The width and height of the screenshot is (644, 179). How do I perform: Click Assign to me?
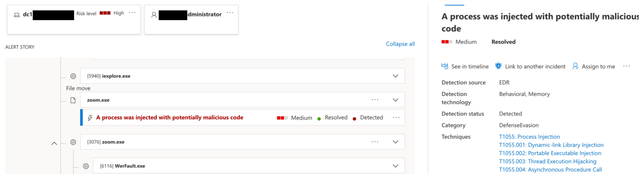click(598, 66)
